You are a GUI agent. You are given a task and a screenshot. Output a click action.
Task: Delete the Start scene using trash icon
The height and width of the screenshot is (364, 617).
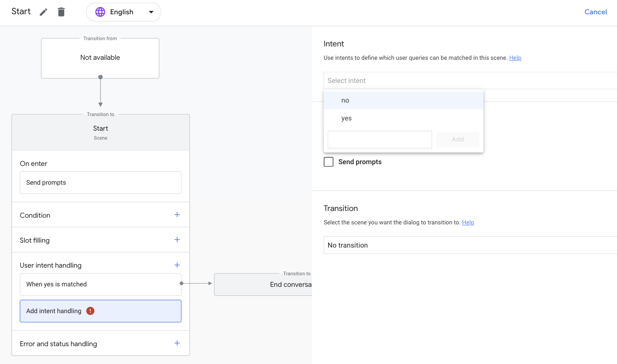pyautogui.click(x=61, y=12)
